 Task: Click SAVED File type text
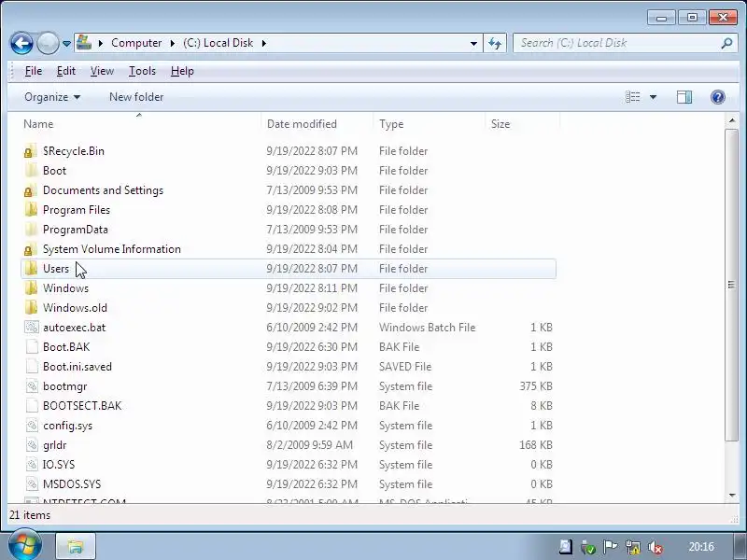pyautogui.click(x=405, y=366)
